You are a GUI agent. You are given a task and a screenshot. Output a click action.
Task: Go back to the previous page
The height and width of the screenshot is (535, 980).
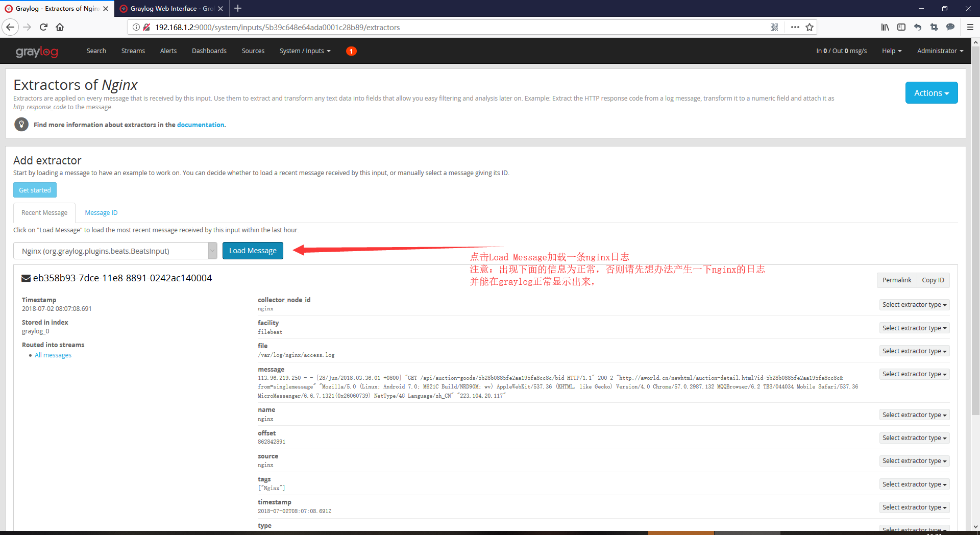(x=10, y=27)
